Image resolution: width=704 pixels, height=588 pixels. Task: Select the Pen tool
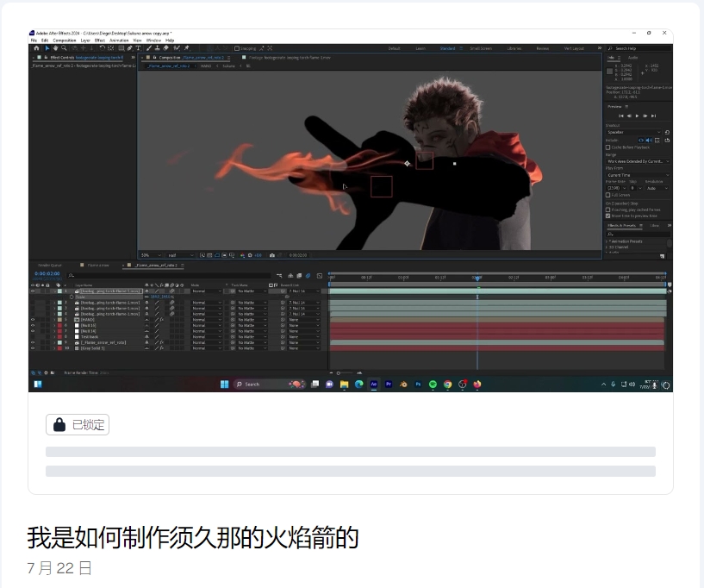click(x=130, y=48)
